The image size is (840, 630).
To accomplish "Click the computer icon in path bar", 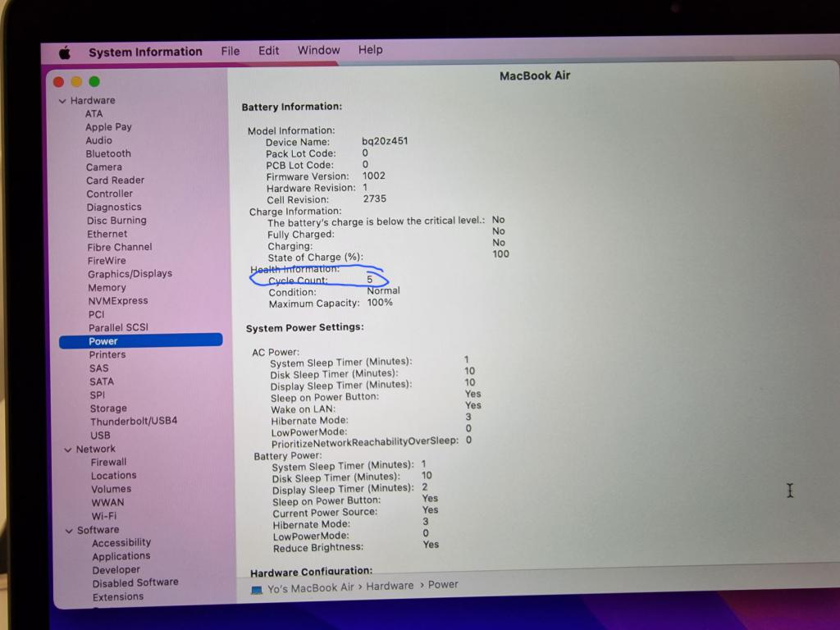I will (x=257, y=590).
